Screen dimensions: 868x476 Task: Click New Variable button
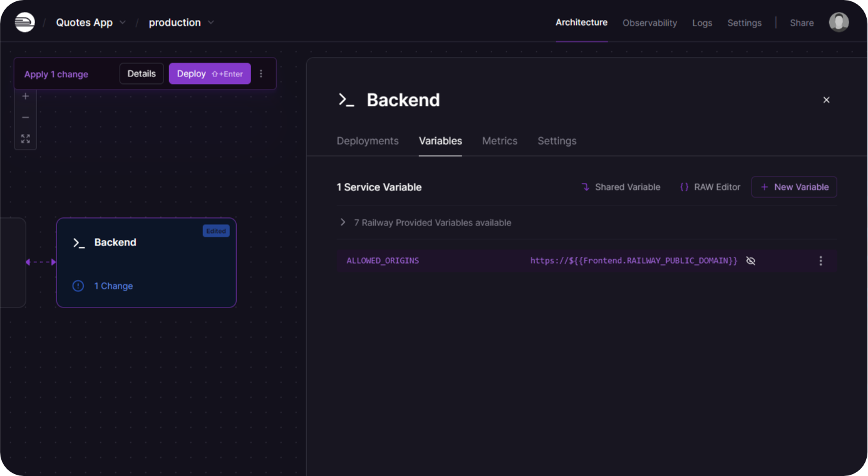pos(794,187)
